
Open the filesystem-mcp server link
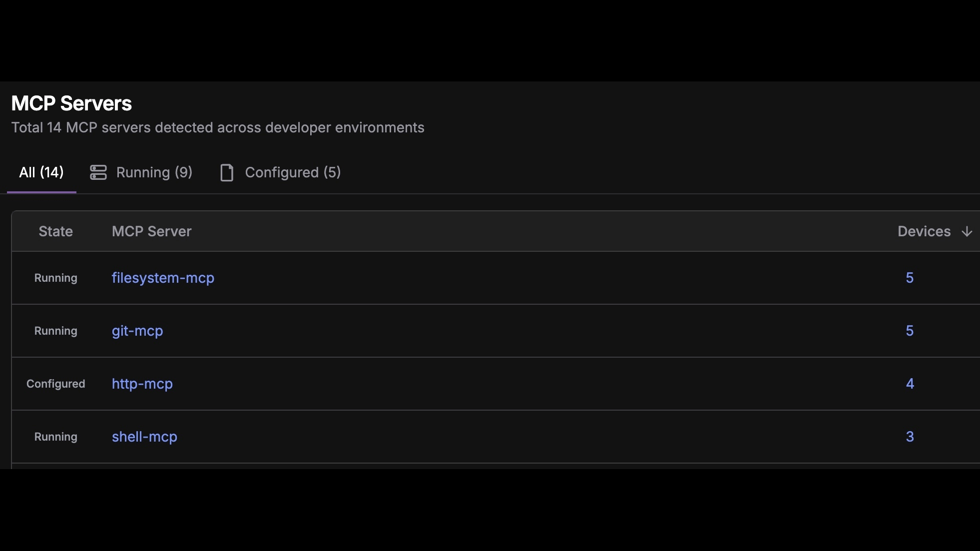click(x=163, y=278)
